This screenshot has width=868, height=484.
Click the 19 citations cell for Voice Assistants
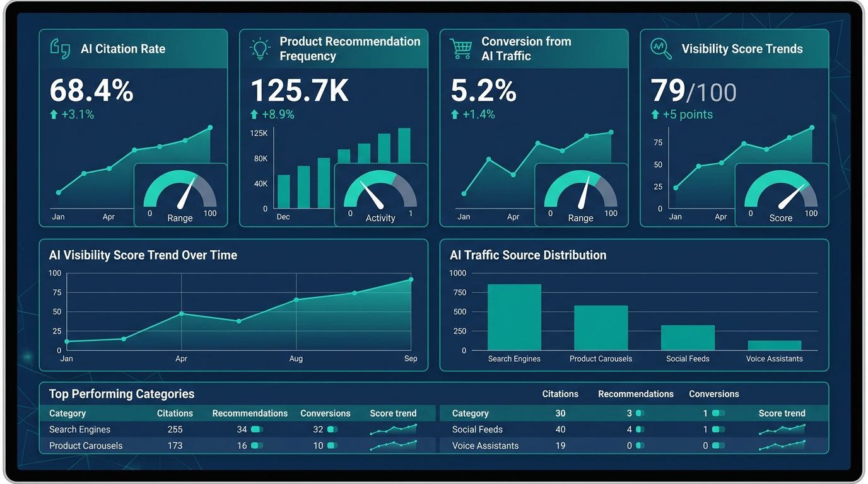[560, 446]
